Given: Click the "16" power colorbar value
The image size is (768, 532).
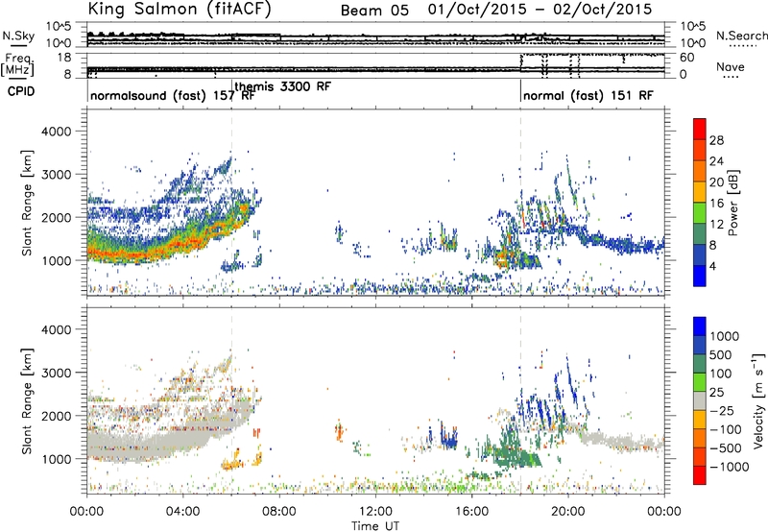Looking at the screenshot, I should coord(716,204).
